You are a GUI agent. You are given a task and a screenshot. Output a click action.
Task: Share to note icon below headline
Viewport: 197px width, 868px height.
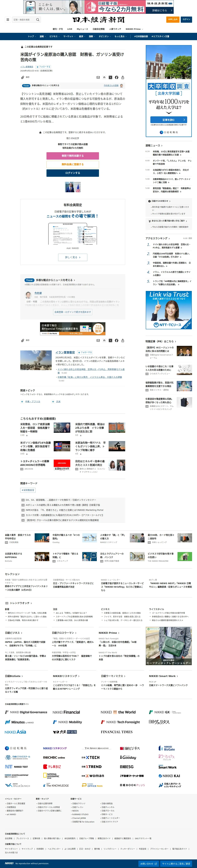pos(104,78)
